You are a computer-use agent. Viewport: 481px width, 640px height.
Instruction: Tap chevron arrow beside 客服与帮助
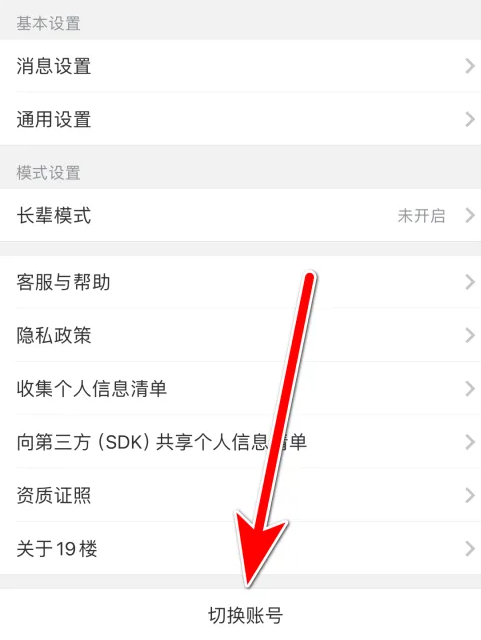coord(470,282)
